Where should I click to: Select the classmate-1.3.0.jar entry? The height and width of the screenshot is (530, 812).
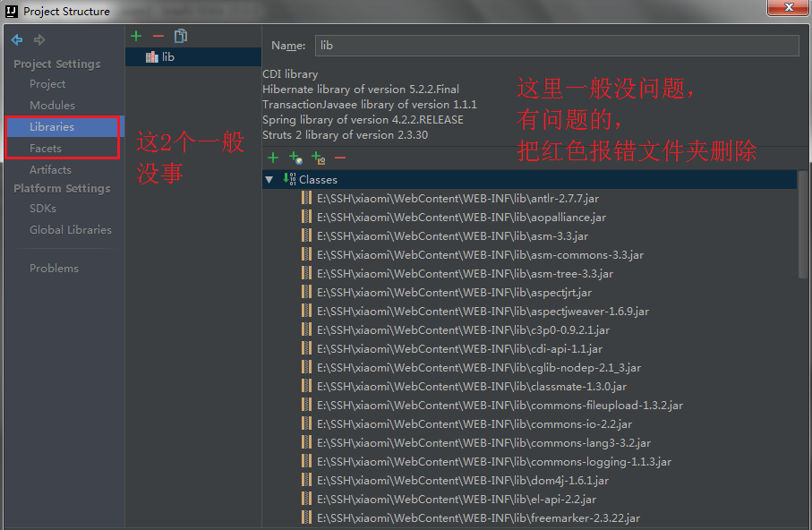point(472,387)
